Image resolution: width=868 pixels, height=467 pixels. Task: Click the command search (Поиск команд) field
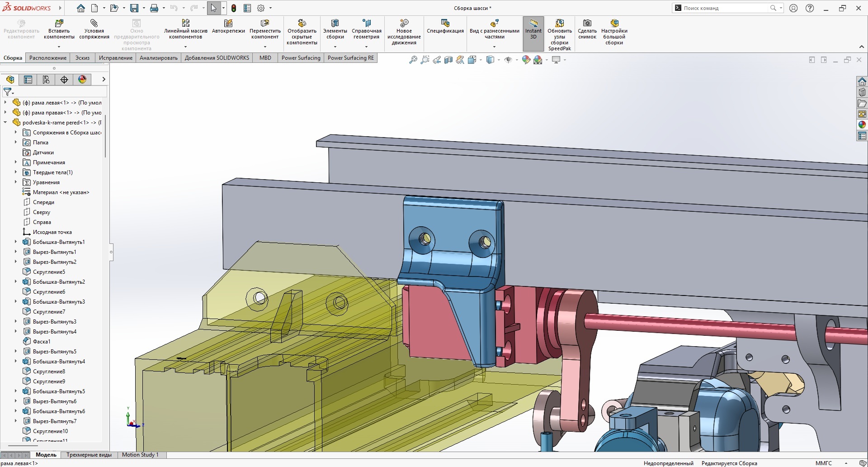pos(723,8)
